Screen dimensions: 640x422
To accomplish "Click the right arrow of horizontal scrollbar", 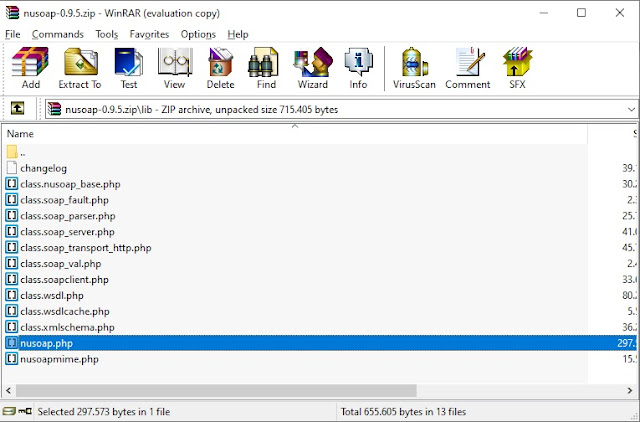I will click(630, 391).
